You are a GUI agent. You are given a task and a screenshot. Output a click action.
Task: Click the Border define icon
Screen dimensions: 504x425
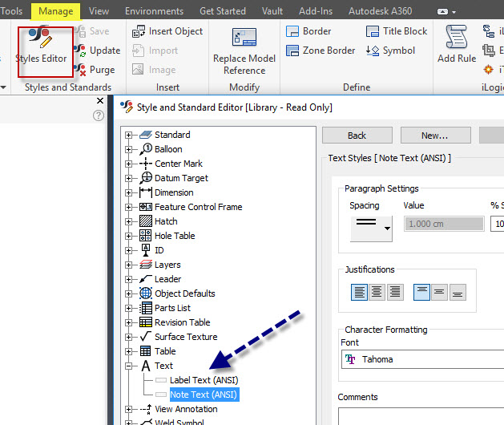292,31
